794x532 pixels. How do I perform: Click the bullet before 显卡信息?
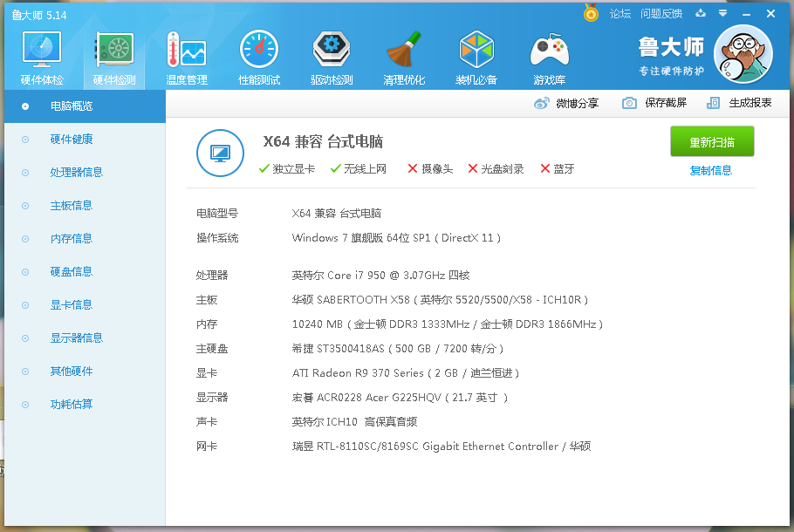pyautogui.click(x=25, y=305)
